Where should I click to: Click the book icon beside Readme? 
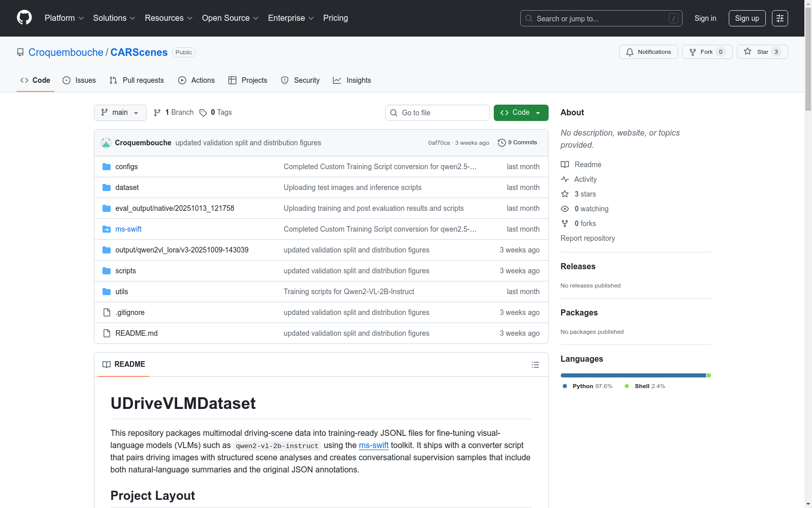565,165
